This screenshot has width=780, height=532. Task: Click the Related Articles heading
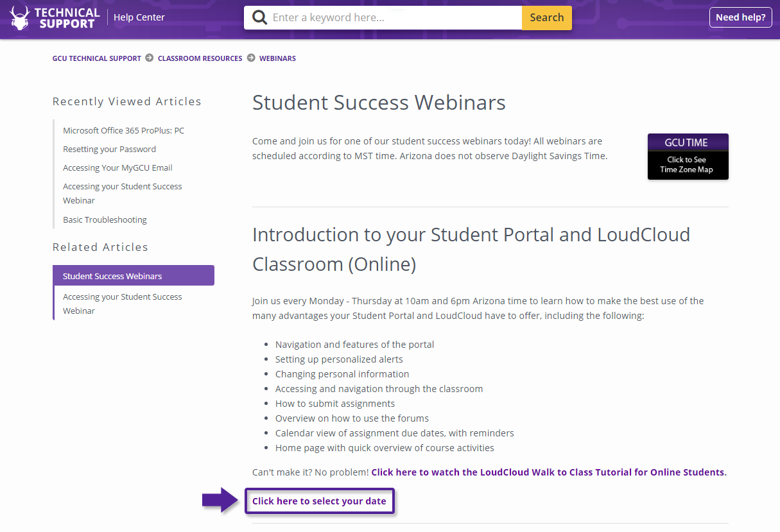(100, 247)
